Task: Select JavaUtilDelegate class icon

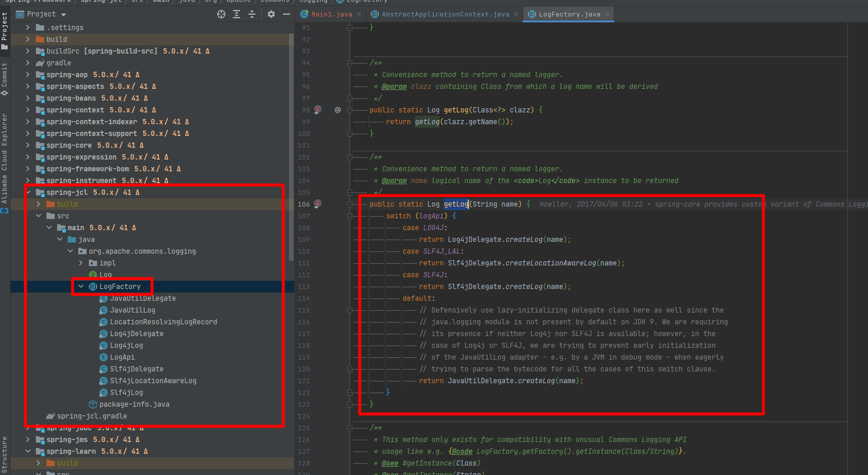Action: (104, 298)
